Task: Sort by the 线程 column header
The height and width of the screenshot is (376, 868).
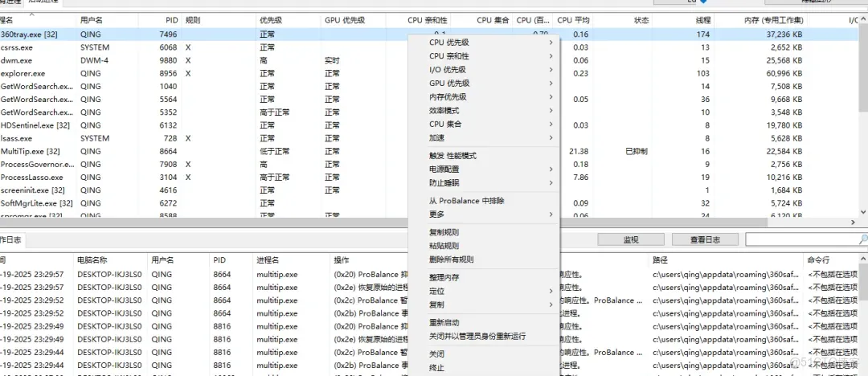Action: [x=684, y=20]
